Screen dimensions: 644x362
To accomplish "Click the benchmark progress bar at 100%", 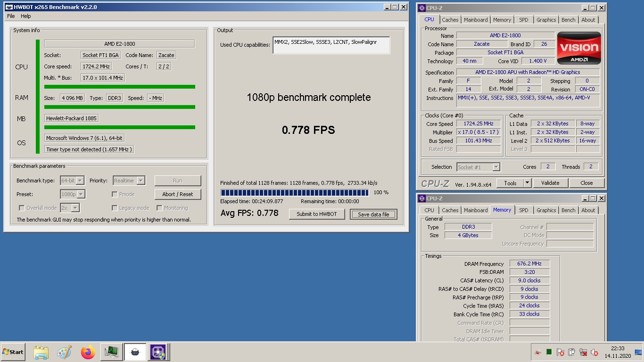I will point(295,192).
